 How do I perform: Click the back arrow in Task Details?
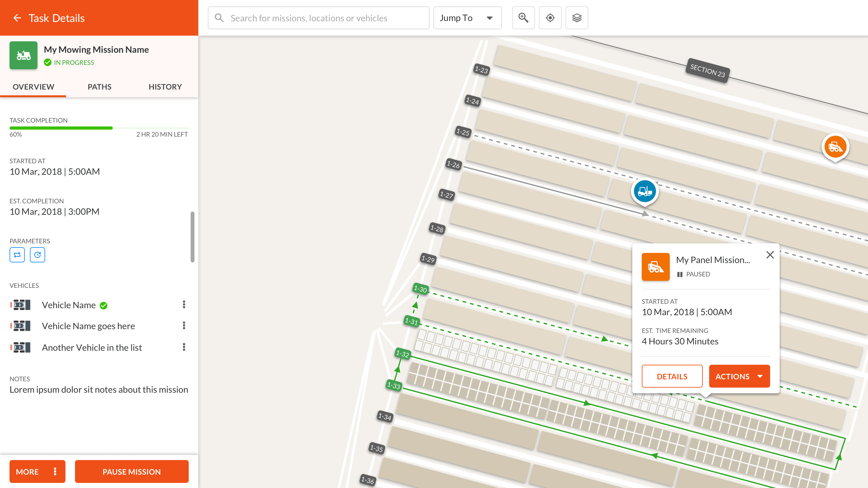point(17,18)
